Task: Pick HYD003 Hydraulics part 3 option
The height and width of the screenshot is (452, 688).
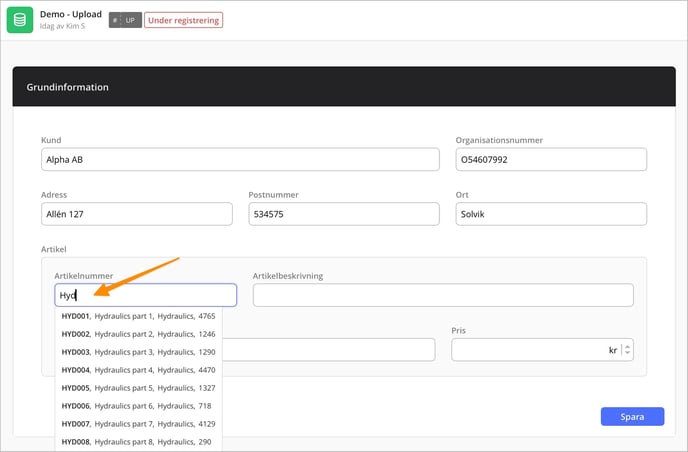Action: 139,352
